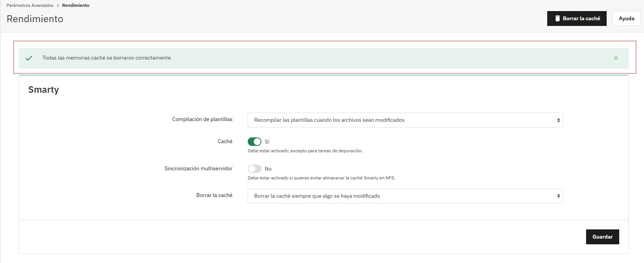Click the trash icon in Borrar la caché
The width and height of the screenshot is (644, 263).
pos(557,18)
